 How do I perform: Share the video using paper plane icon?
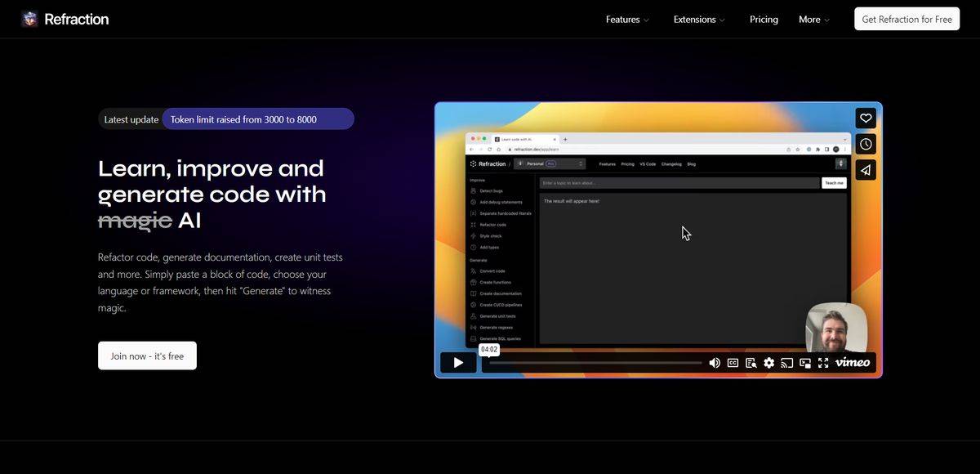coord(866,170)
